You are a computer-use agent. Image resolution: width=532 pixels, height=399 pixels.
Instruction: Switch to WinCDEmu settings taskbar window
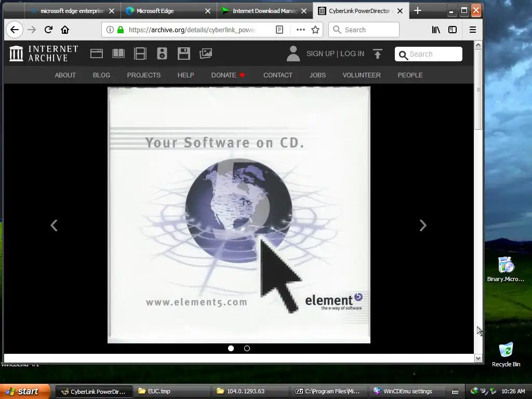[407, 391]
